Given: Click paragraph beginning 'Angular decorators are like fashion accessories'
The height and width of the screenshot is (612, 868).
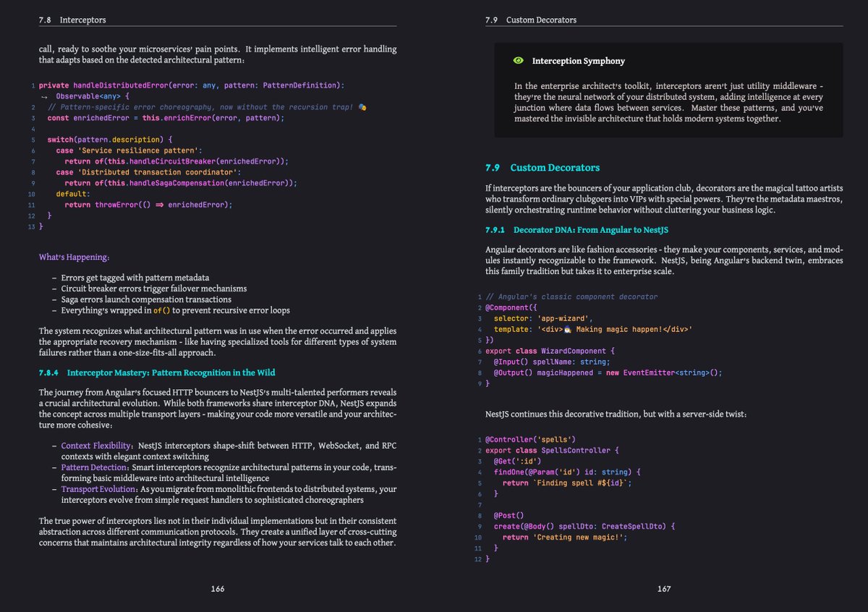Looking at the screenshot, I should (664, 260).
